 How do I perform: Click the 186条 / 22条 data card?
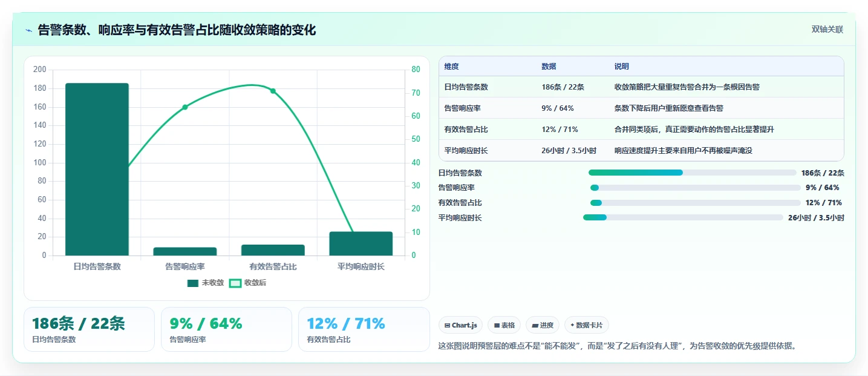coord(89,329)
